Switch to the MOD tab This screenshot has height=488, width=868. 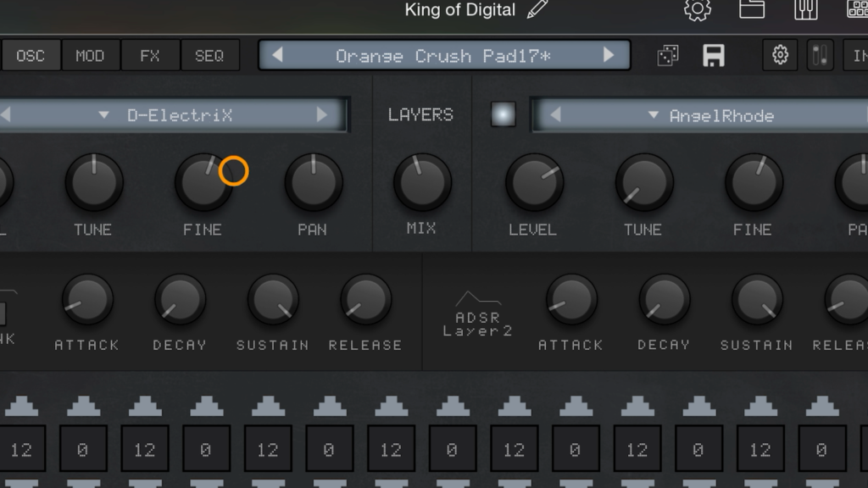point(90,56)
